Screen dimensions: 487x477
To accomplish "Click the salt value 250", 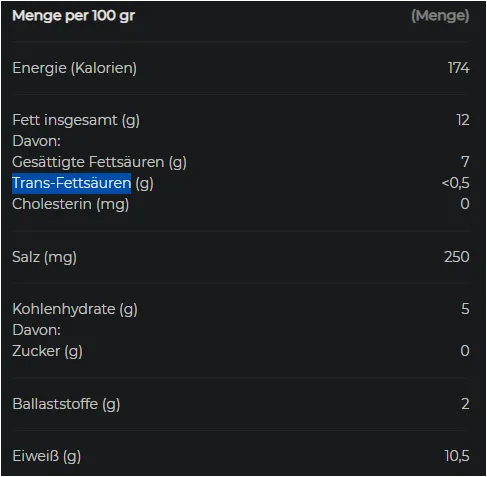I will click(457, 257).
